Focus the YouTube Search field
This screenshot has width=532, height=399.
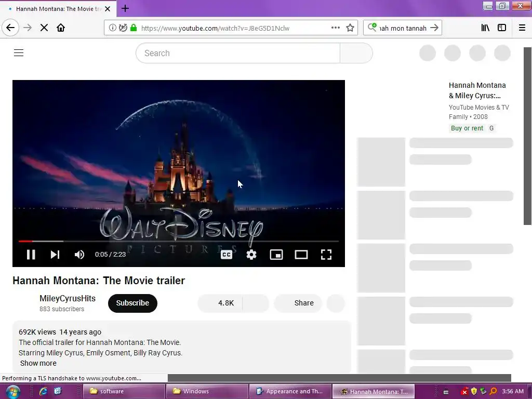coord(238,53)
